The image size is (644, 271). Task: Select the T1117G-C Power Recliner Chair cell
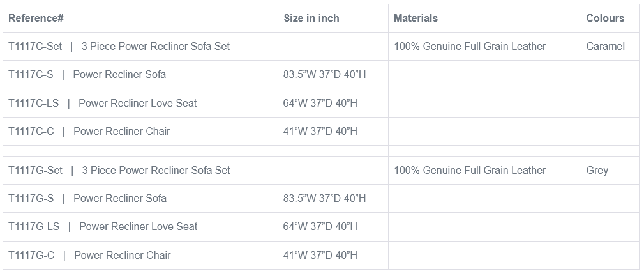point(90,256)
